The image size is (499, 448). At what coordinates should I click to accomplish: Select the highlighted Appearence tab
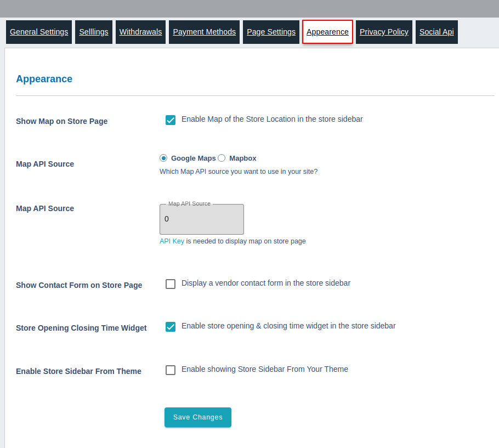point(327,32)
